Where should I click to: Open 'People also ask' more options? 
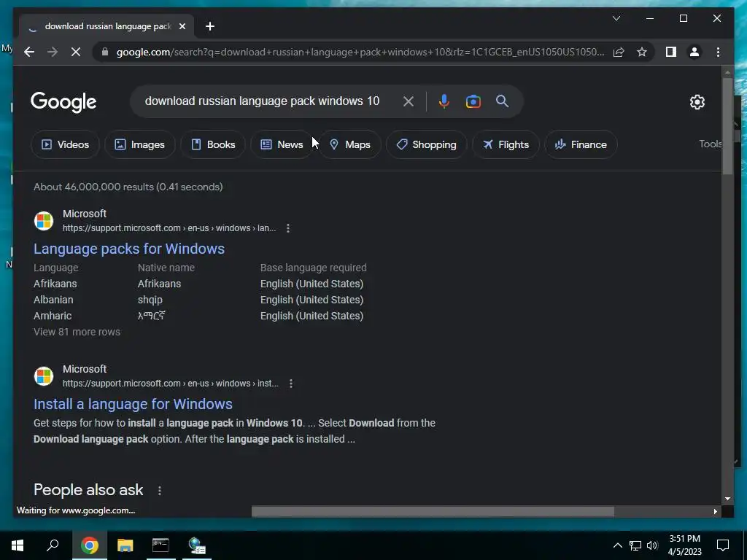pyautogui.click(x=160, y=491)
